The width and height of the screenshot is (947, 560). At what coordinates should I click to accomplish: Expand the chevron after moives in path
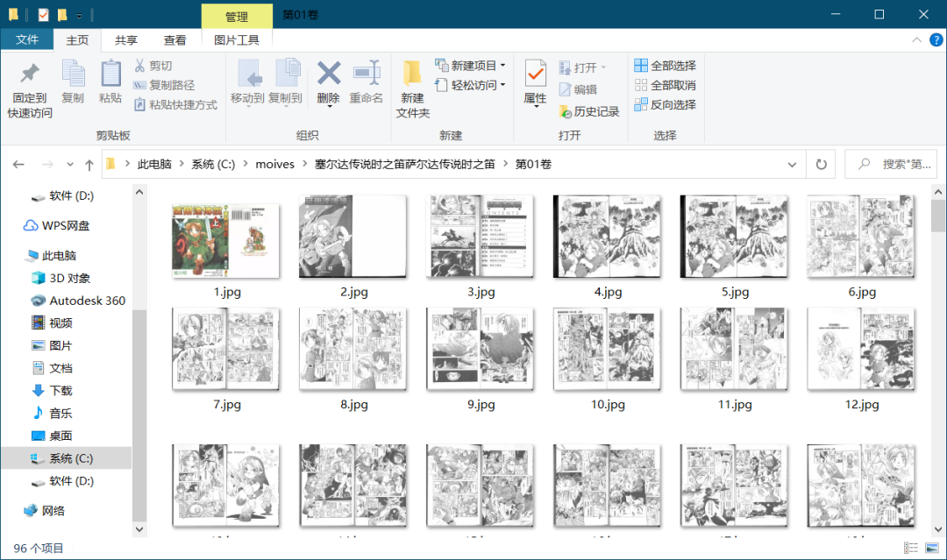[x=304, y=164]
